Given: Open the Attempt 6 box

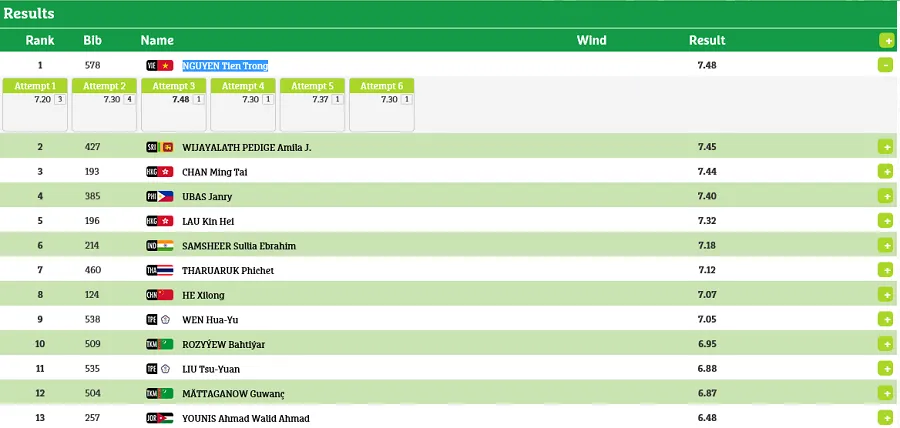Looking at the screenshot, I should (x=381, y=86).
